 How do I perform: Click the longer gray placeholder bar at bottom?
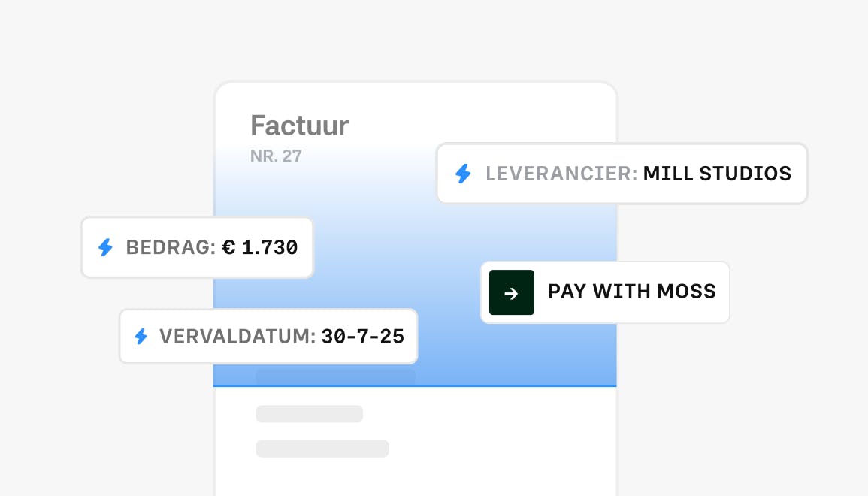[322, 449]
